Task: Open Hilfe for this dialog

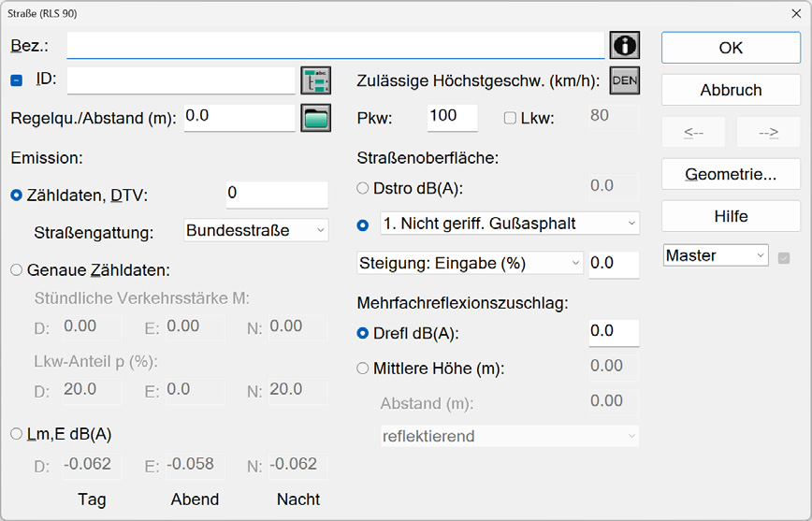Action: [x=731, y=216]
